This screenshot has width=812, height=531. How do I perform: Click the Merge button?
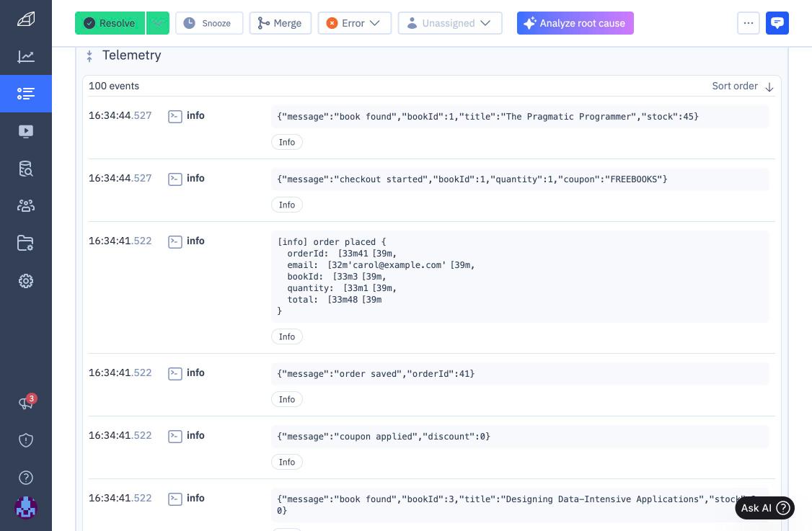[280, 23]
